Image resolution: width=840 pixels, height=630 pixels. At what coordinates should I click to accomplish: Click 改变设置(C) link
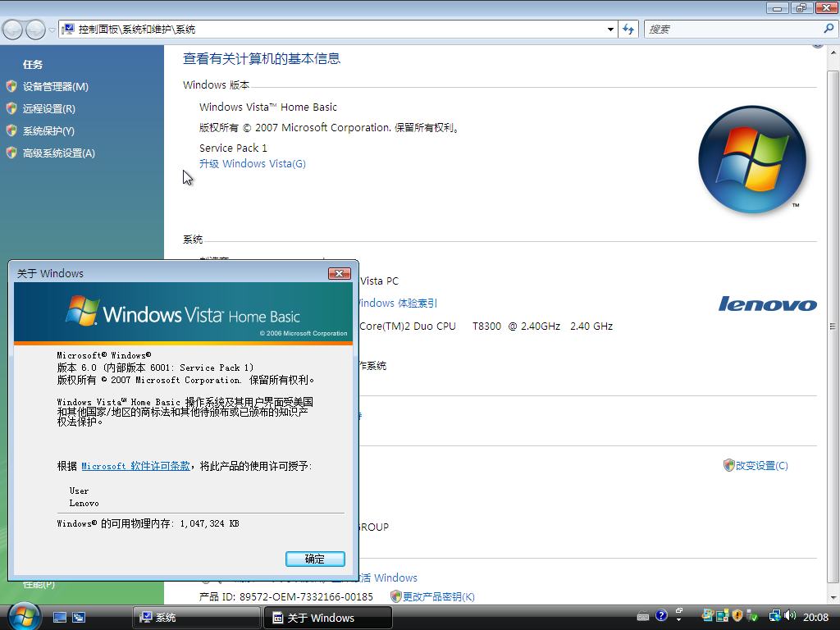point(761,465)
